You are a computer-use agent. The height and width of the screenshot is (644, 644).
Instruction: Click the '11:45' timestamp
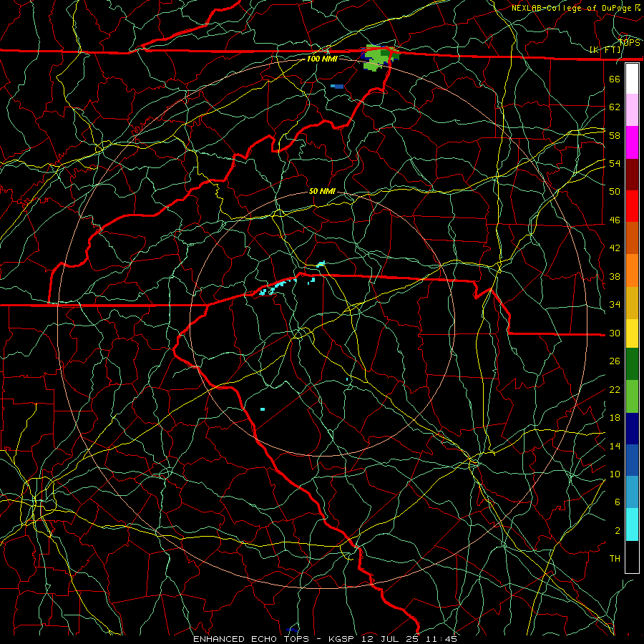point(441,639)
